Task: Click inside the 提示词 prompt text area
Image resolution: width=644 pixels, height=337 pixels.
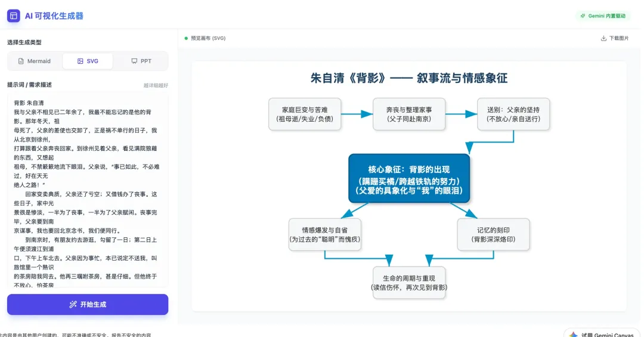Action: click(88, 191)
